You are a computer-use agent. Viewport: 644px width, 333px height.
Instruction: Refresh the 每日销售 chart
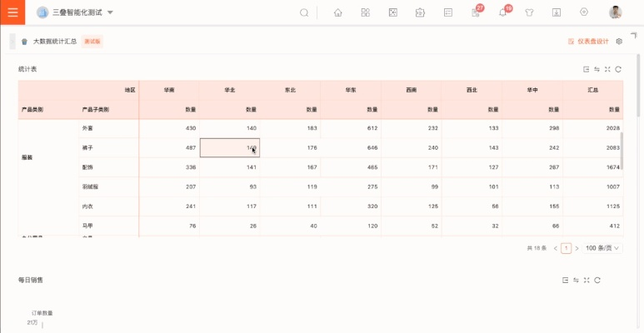pos(597,281)
